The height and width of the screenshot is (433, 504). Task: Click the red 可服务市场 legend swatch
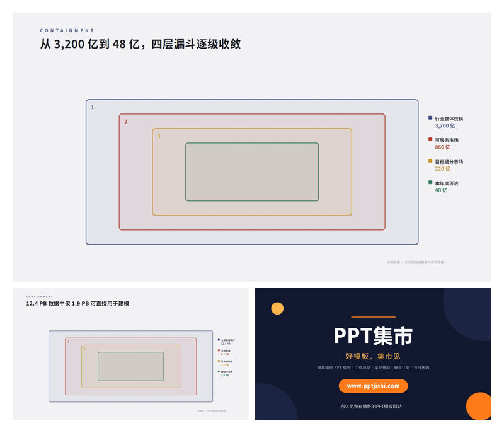[430, 139]
